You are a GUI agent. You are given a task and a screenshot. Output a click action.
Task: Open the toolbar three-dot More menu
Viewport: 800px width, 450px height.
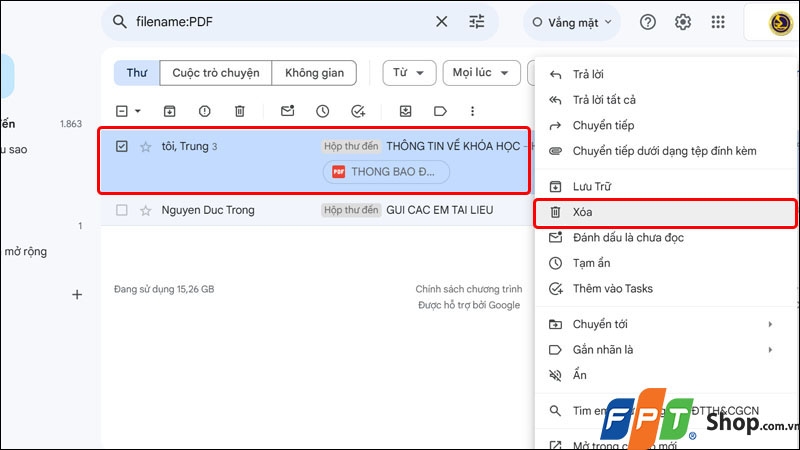[472, 111]
